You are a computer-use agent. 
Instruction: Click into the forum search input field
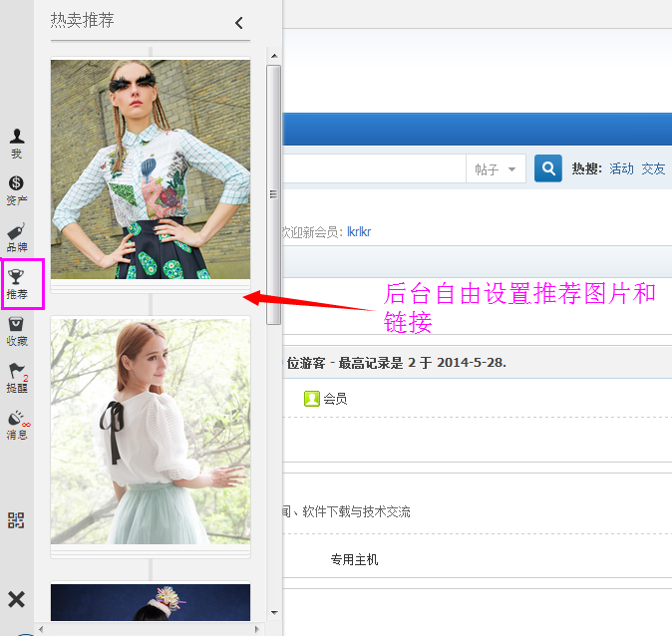pos(374,168)
